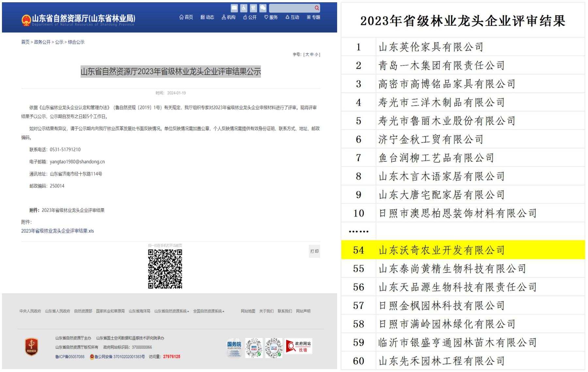The width and height of the screenshot is (588, 372).
Task: Open the 服务 nav menu item
Action: click(x=271, y=17)
